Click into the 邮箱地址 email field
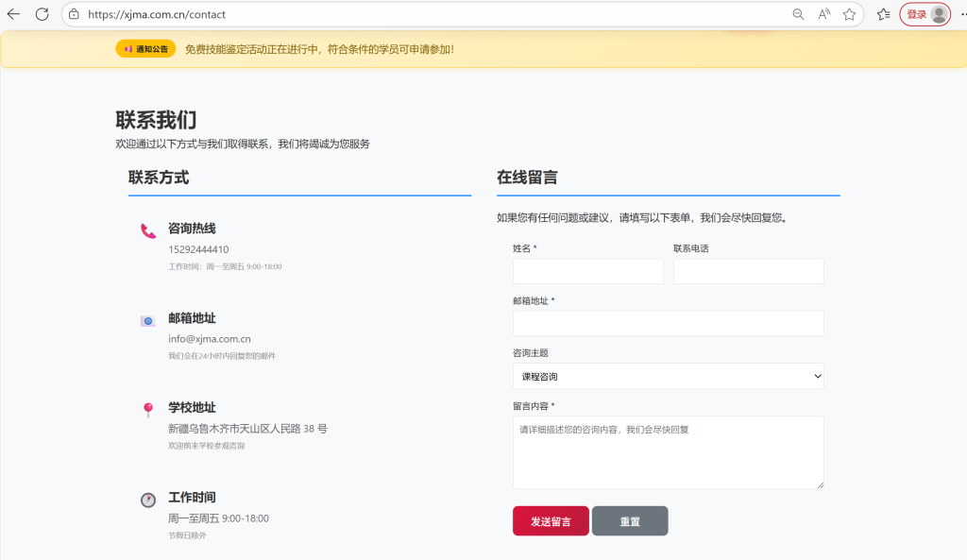This screenshot has height=560, width=967. pos(668,324)
